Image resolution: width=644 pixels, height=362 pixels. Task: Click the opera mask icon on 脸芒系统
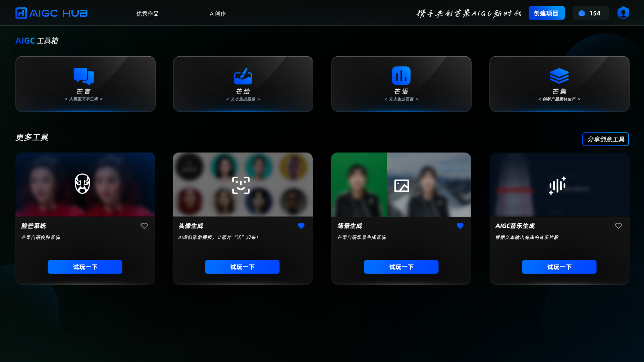click(82, 184)
